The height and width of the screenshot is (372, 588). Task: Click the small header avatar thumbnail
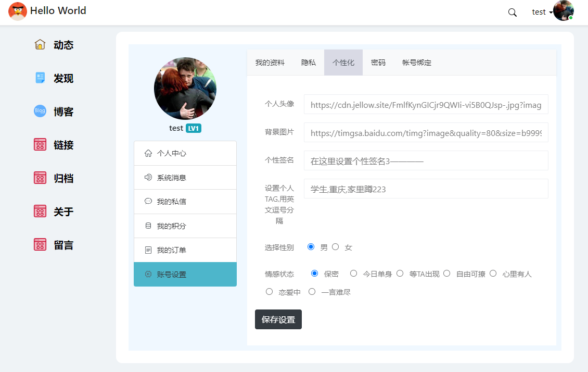[x=564, y=10]
